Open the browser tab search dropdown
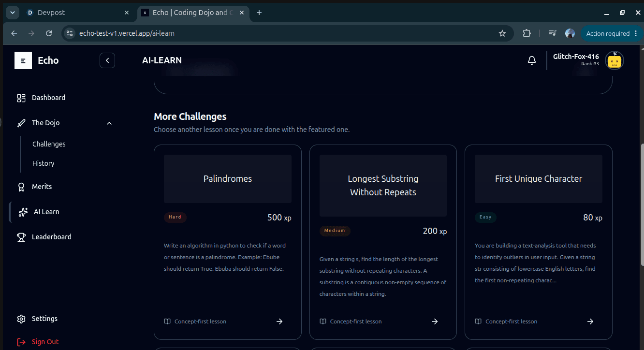 tap(12, 13)
